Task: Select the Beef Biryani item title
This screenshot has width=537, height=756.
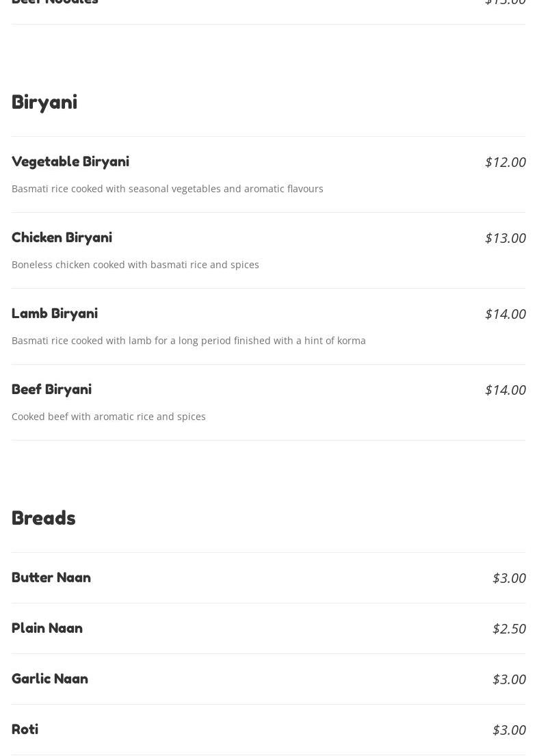Action: click(51, 389)
